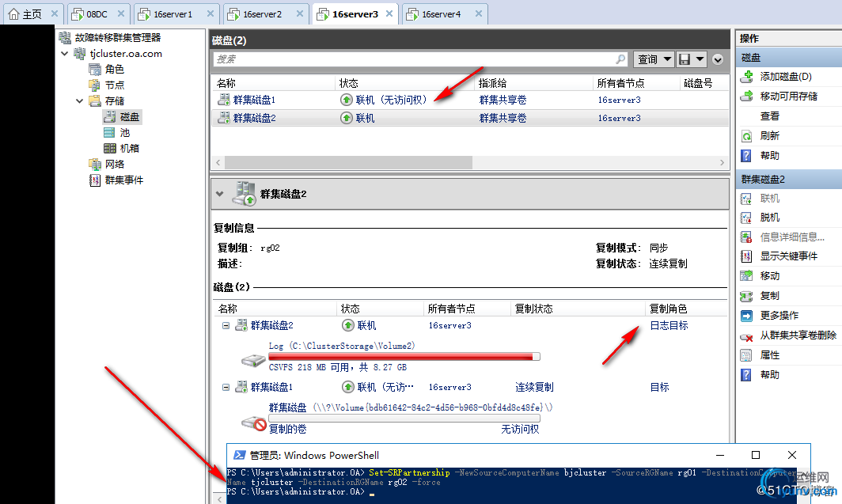Select 机箱 under storage
Viewport: 842px width, 504px height.
(130, 148)
